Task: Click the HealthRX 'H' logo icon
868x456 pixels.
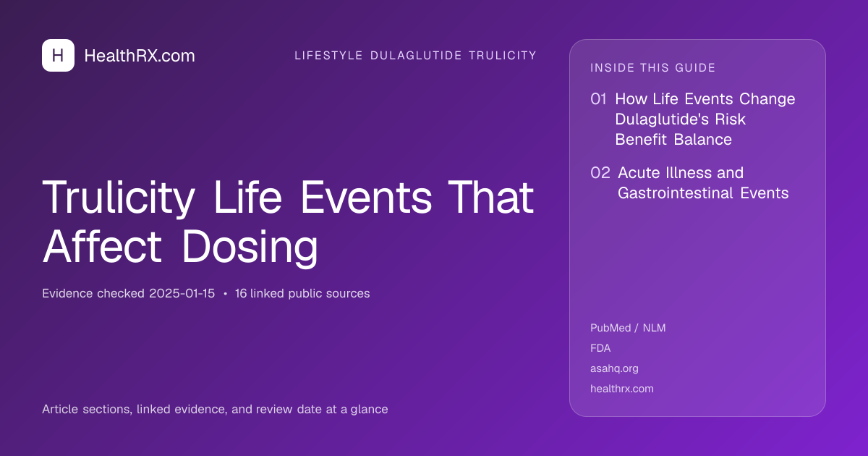Action: pos(58,55)
